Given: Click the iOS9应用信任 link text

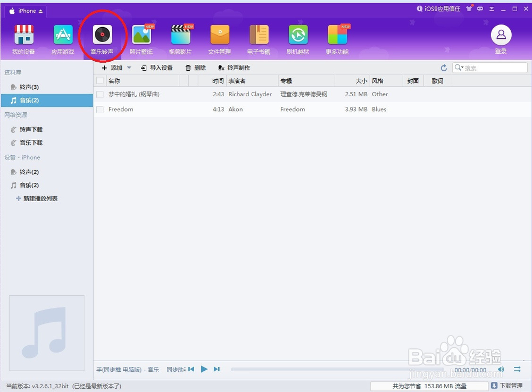Looking at the screenshot, I should (x=443, y=9).
